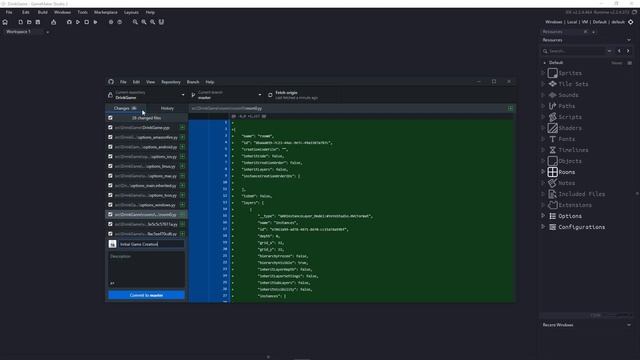Click the Run game play icon

click(x=78, y=22)
